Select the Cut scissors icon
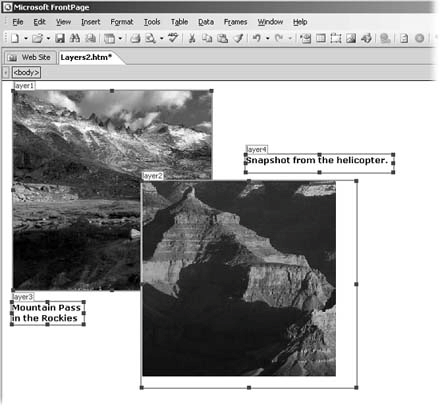This screenshot has height=408, width=440. (x=192, y=38)
